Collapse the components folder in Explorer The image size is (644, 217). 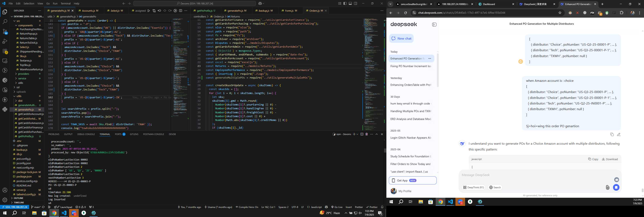[16, 26]
